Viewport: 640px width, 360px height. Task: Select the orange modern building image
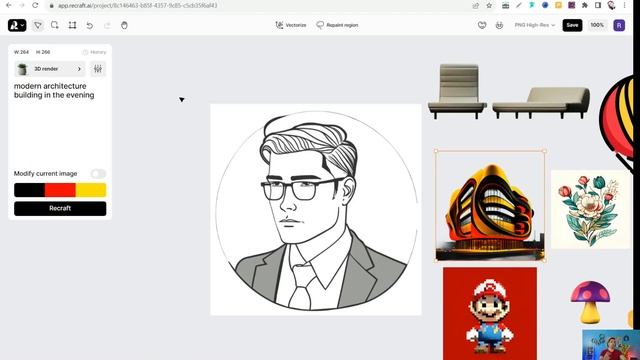[490, 206]
